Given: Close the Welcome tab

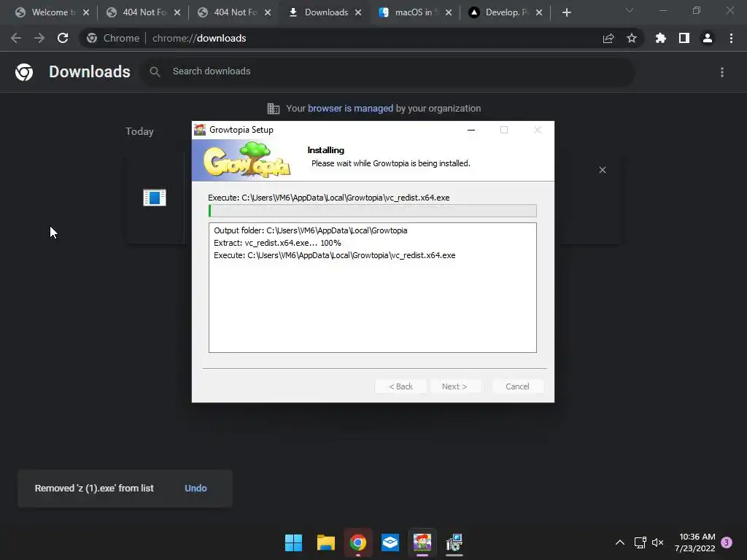Looking at the screenshot, I should [x=86, y=12].
